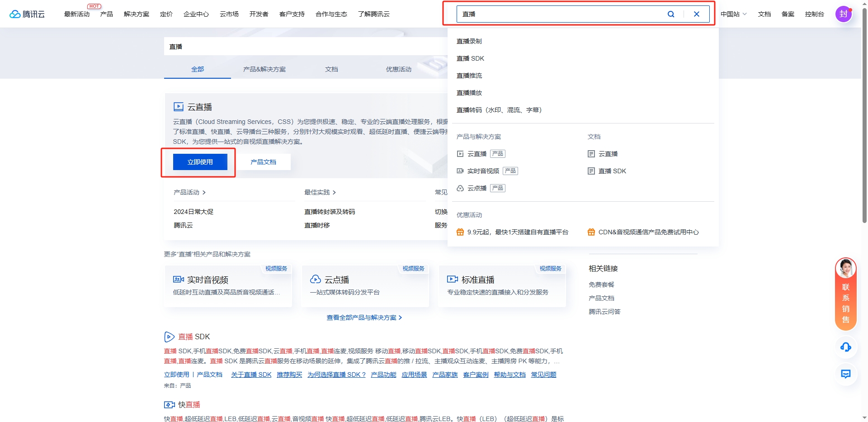Screen dimensions: 868x422
Task: Click the page search field showing 直播
Action: pos(306,47)
